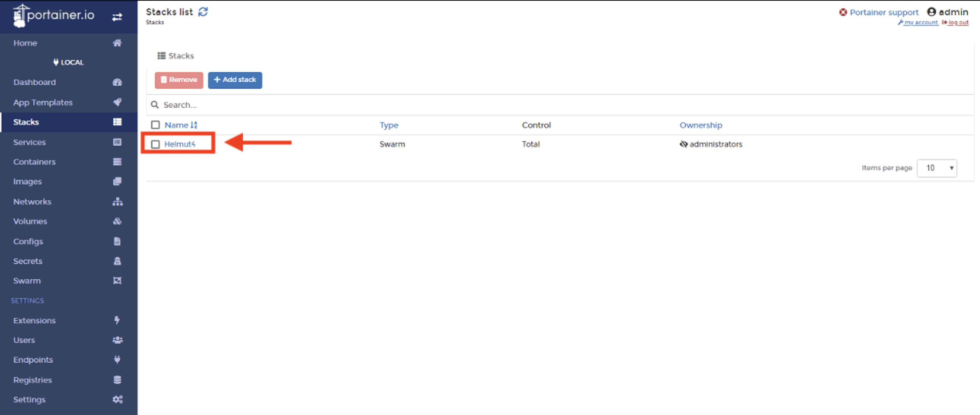980x415 pixels.
Task: Tick the checkbox beside Helmut4 stack
Action: pos(155,144)
